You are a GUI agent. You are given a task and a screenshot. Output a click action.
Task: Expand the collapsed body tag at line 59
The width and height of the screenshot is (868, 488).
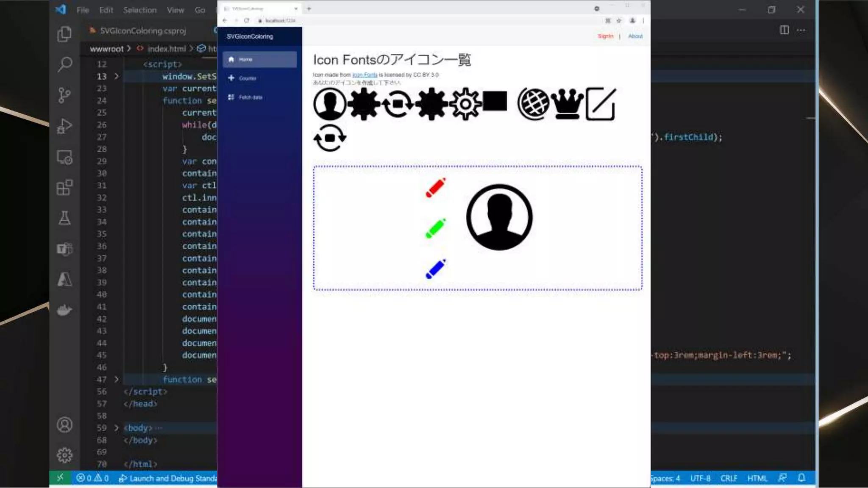point(117,428)
